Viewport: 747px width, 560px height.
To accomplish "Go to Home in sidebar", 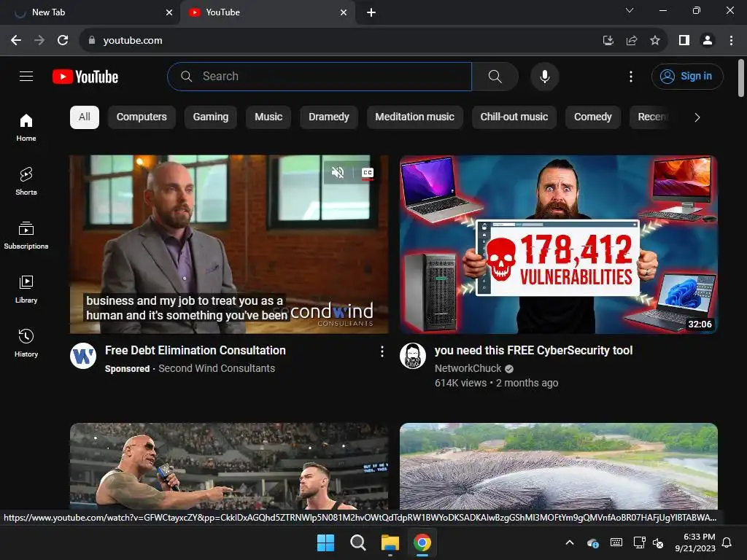I will point(26,127).
